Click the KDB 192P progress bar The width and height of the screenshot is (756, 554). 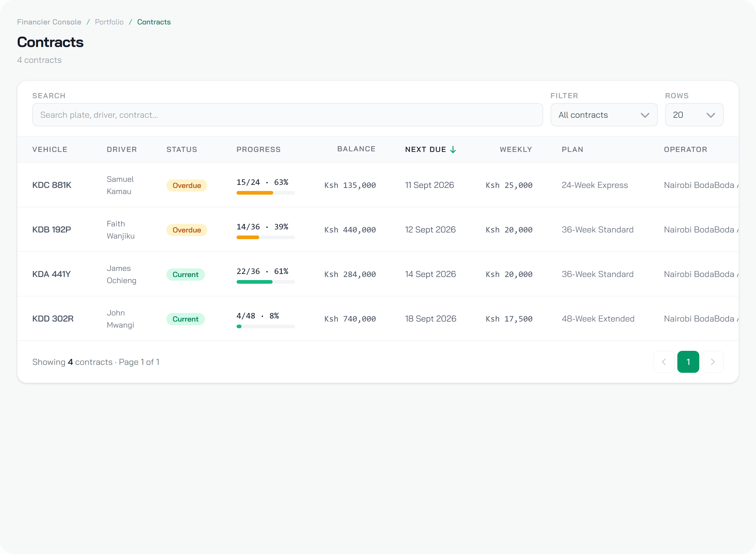click(x=266, y=237)
